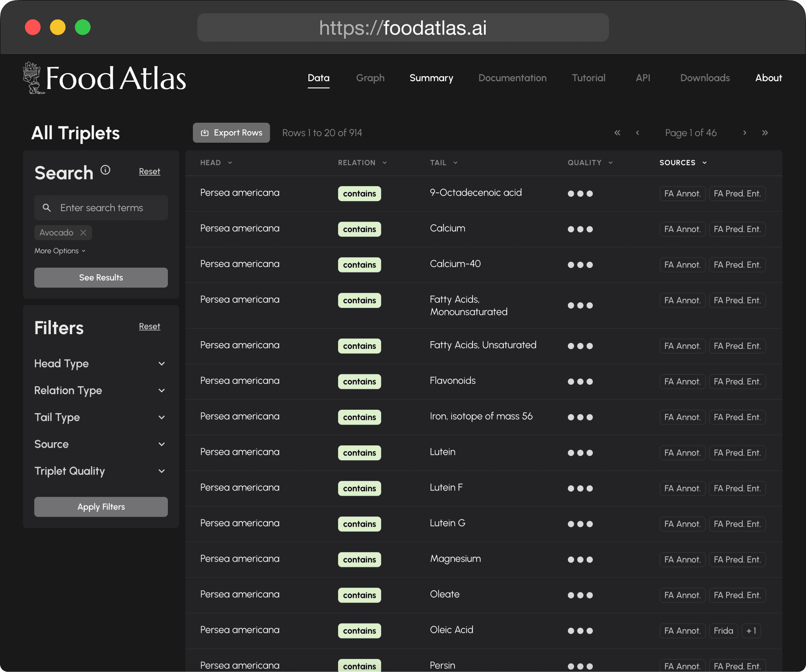Image resolution: width=806 pixels, height=672 pixels.
Task: Click the Search info icon
Action: pyautogui.click(x=105, y=170)
